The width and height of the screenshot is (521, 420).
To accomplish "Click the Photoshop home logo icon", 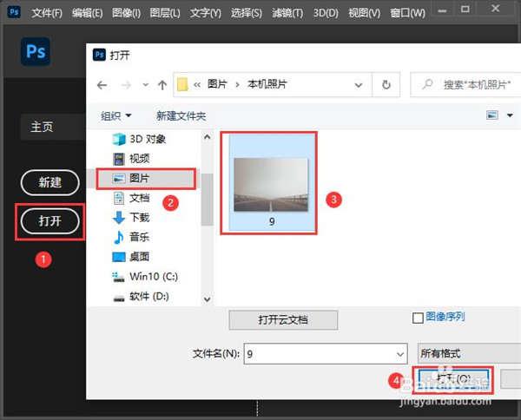I will click(36, 51).
